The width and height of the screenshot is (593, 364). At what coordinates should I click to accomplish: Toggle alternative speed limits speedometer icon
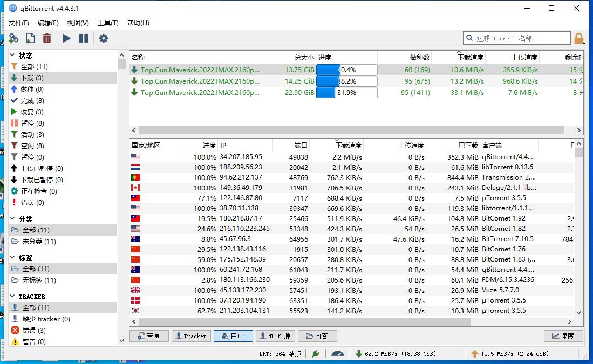pos(338,354)
